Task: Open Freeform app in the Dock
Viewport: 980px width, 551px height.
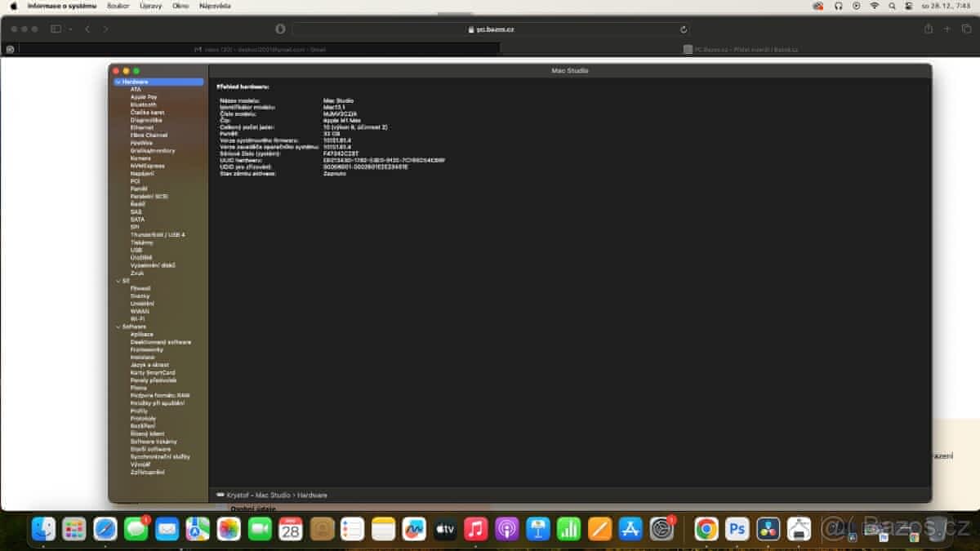Action: [414, 529]
